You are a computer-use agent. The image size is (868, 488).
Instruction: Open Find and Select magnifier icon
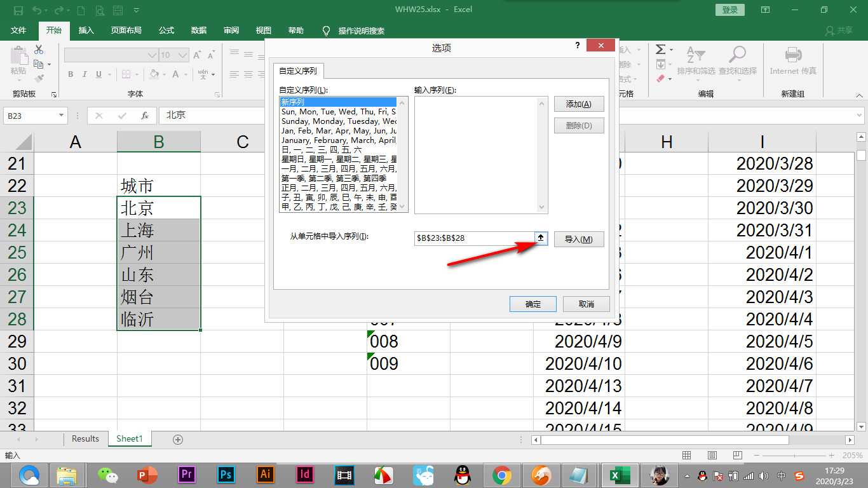point(737,55)
